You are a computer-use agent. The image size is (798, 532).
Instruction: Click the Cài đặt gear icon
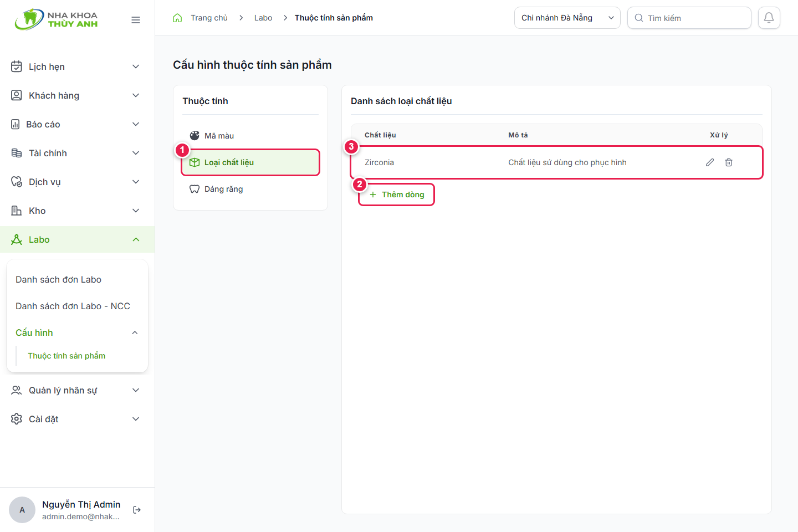coord(17,419)
